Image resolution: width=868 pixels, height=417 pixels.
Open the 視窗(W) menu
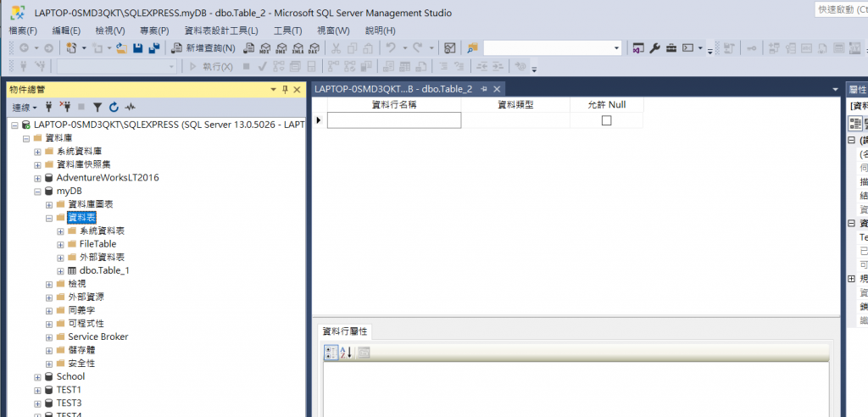tap(333, 31)
